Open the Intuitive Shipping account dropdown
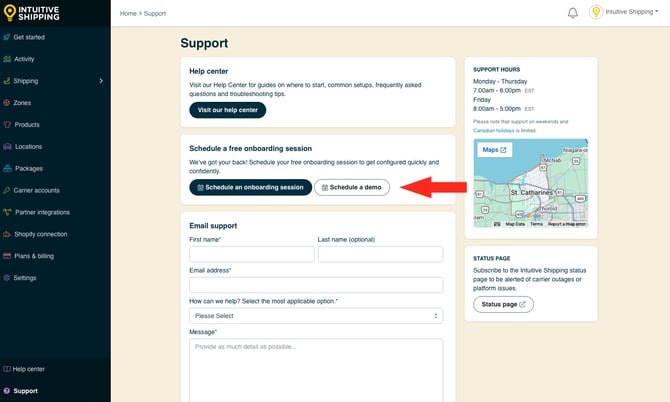The image size is (670, 402). 632,12
